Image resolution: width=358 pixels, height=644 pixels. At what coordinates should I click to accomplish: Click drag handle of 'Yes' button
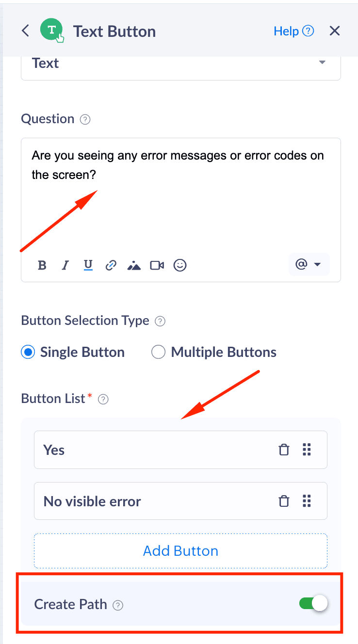pos(307,450)
